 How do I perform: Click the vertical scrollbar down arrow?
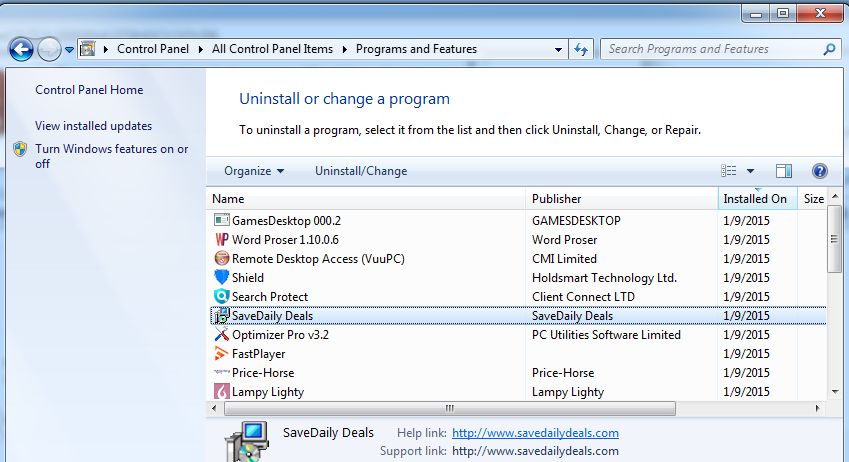point(834,392)
